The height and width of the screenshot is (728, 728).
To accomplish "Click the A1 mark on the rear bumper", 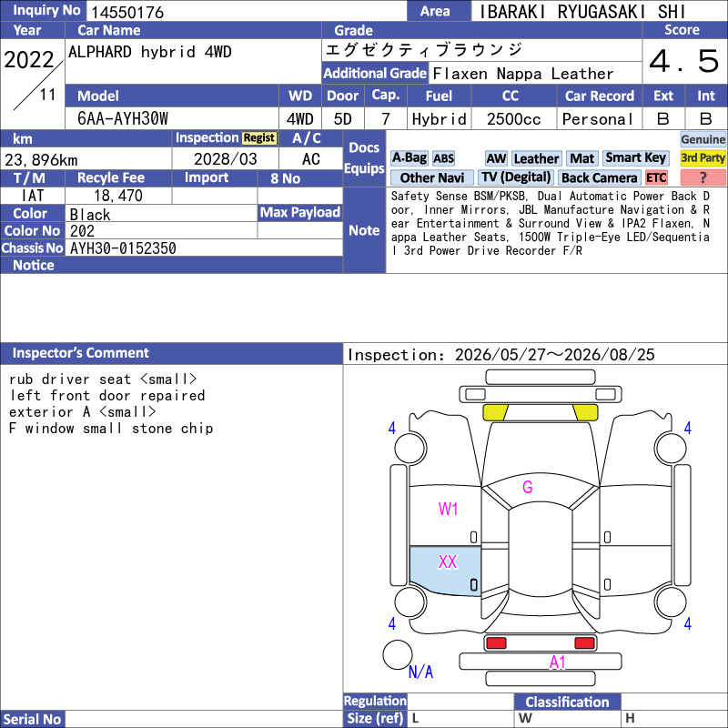I will click(x=557, y=662).
